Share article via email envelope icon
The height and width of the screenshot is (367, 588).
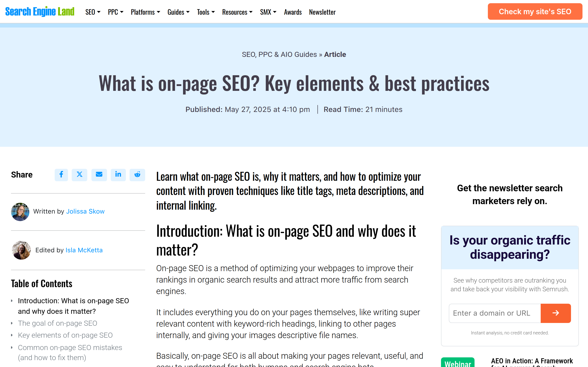(99, 175)
